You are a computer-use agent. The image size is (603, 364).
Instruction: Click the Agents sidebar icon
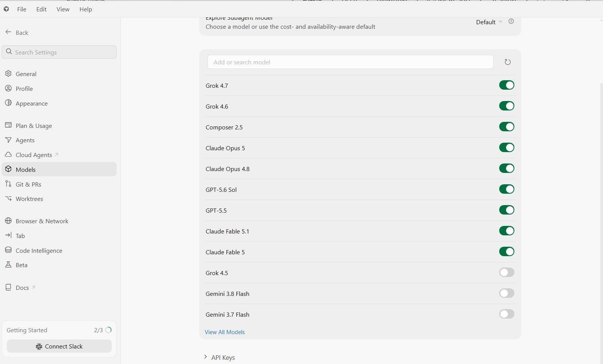pos(8,140)
